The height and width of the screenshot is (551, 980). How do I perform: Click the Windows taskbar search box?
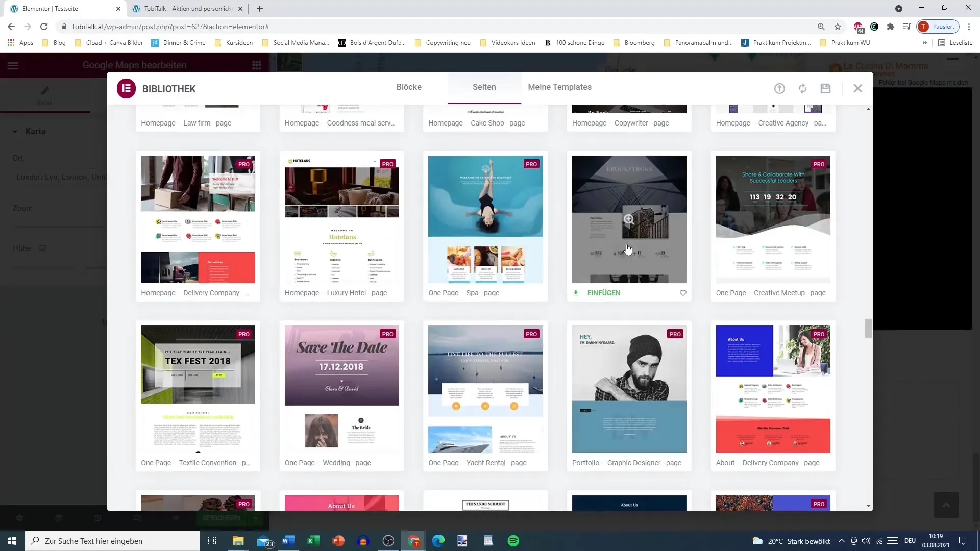[112, 541]
